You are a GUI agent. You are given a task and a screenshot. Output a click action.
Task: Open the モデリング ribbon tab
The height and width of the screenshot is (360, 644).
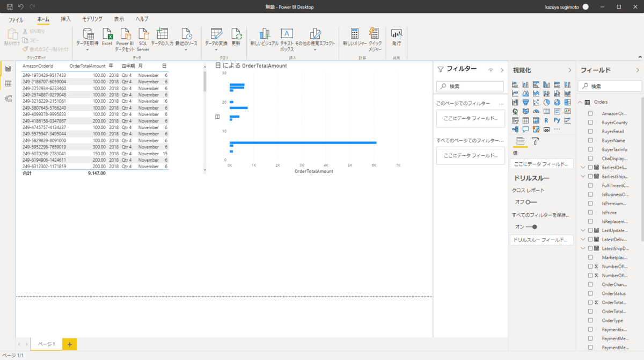click(92, 19)
